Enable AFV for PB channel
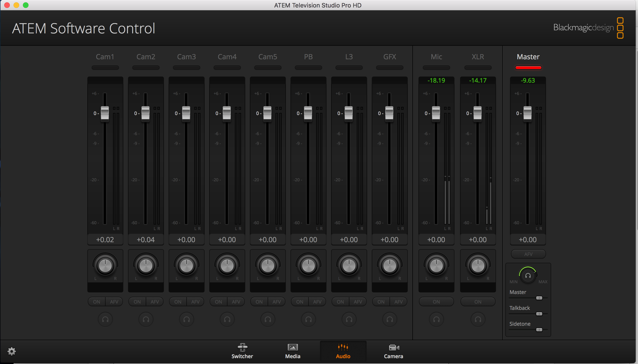The image size is (638, 364). pos(317,302)
